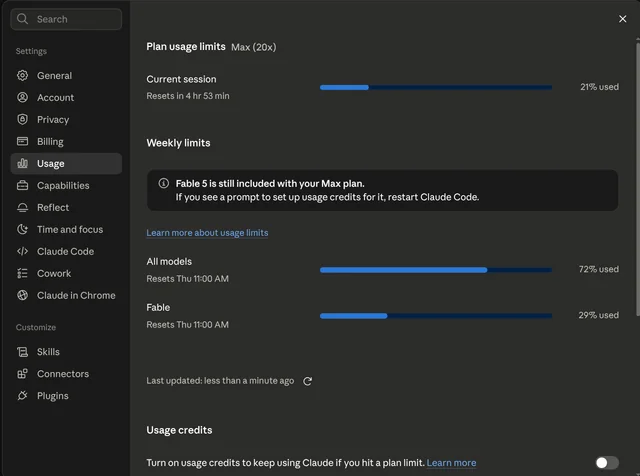Open Account settings
The height and width of the screenshot is (476, 640).
coord(66,98)
